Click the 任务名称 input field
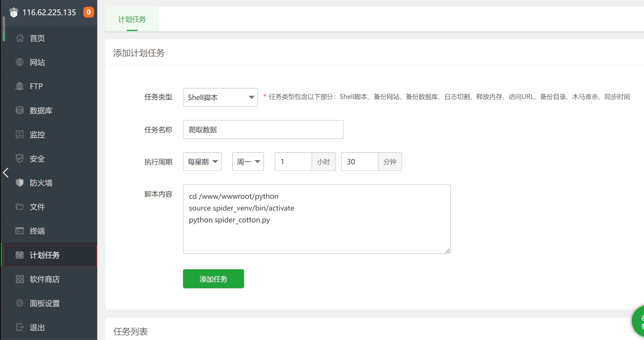Image resolution: width=644 pixels, height=340 pixels. point(263,130)
